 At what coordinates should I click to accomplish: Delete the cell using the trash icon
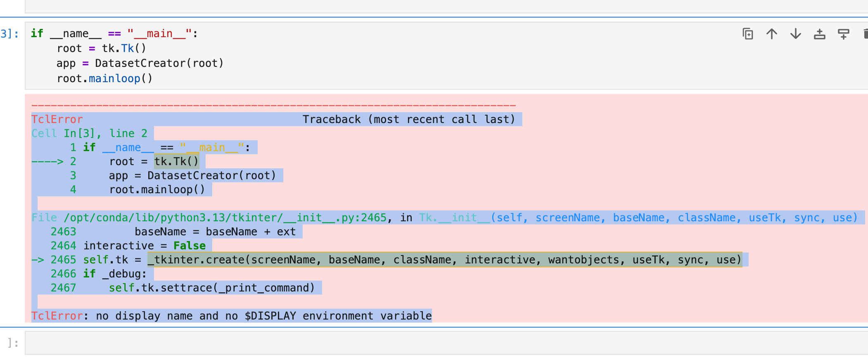tap(865, 34)
